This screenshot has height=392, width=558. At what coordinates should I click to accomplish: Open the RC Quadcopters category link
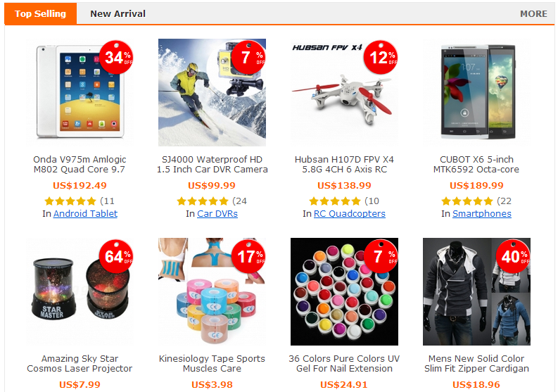350,214
